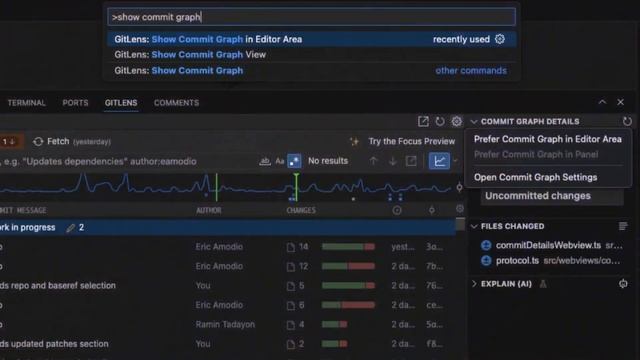Switch to the PORTS panel tab
This screenshot has width=640, height=360.
point(75,103)
